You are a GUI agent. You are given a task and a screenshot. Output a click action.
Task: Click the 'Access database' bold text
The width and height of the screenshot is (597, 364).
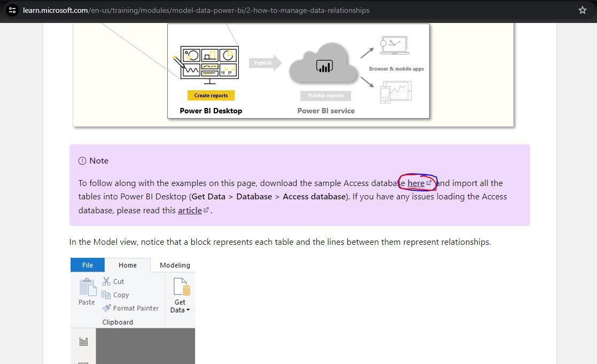tap(314, 197)
